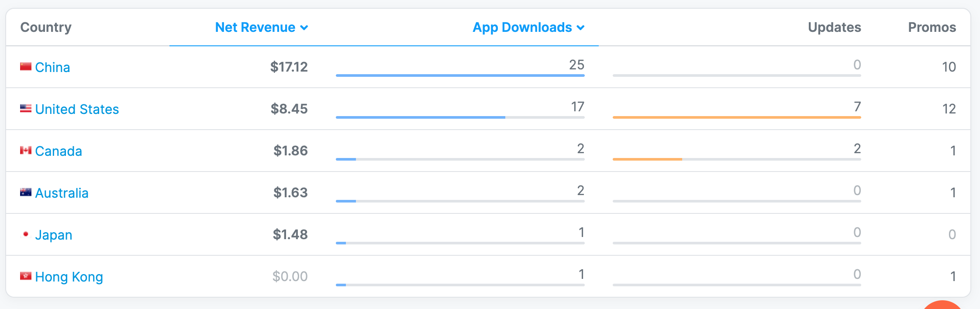
Task: Open the Hong Kong country link
Action: 69,277
